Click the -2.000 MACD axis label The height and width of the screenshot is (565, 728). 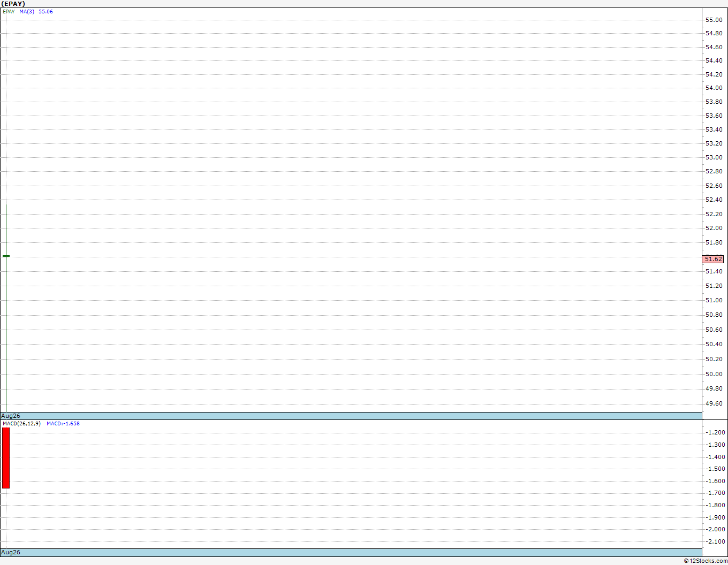point(715,529)
